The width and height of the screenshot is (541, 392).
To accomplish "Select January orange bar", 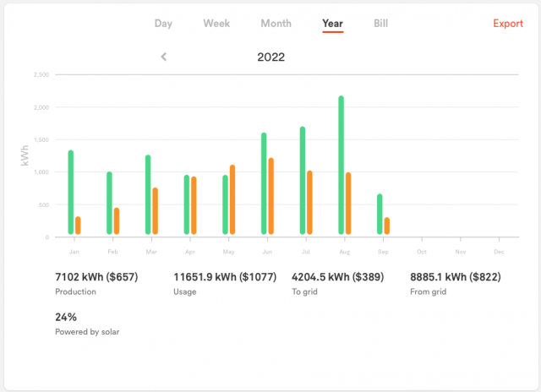I will click(x=78, y=226).
